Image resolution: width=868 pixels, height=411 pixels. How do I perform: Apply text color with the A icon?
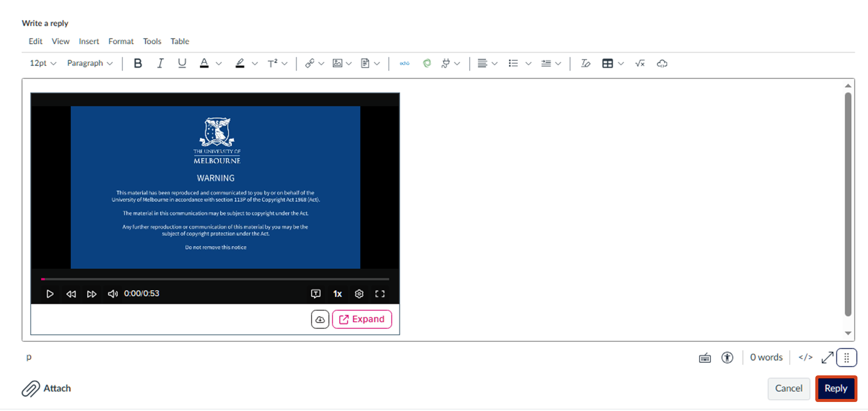coord(204,63)
